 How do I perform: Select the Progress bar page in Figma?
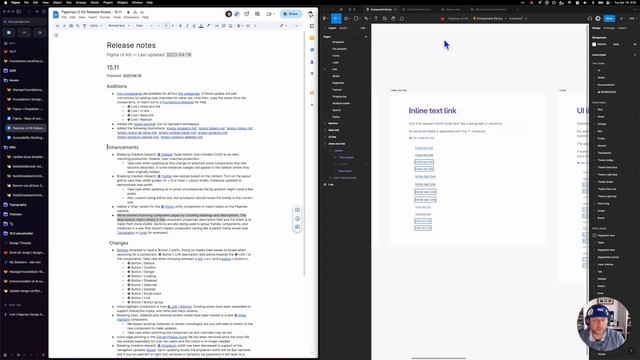point(340,96)
